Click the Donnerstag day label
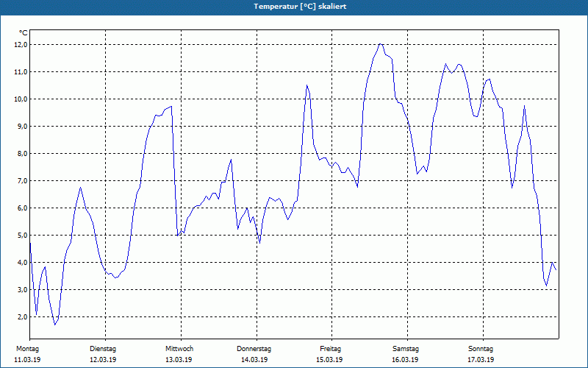The height and width of the screenshot is (368, 588). click(x=254, y=349)
